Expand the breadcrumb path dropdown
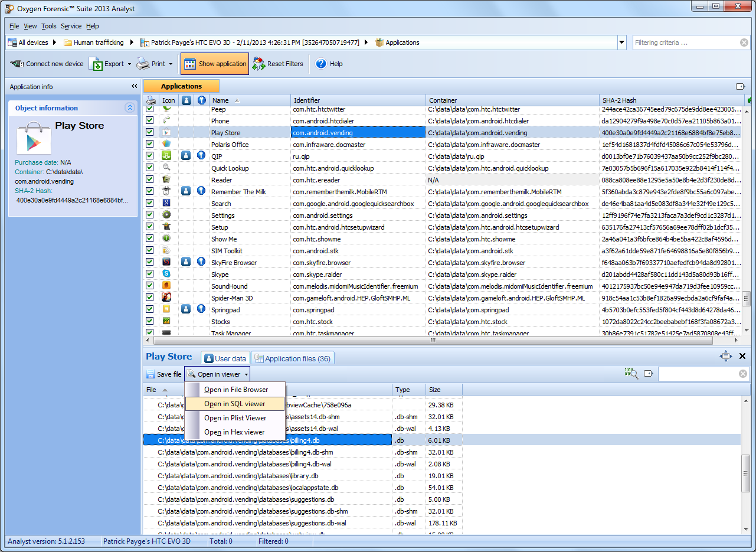Image resolution: width=756 pixels, height=552 pixels. point(621,43)
